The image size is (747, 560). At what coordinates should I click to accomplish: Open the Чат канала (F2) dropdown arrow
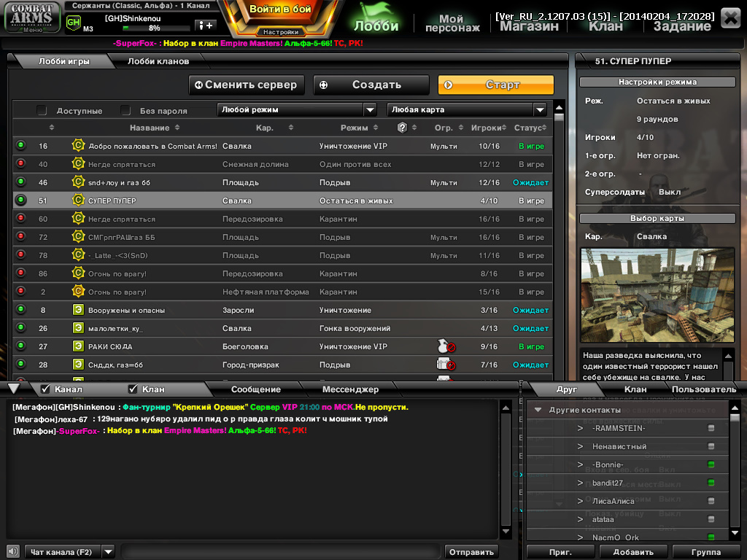[x=109, y=552]
